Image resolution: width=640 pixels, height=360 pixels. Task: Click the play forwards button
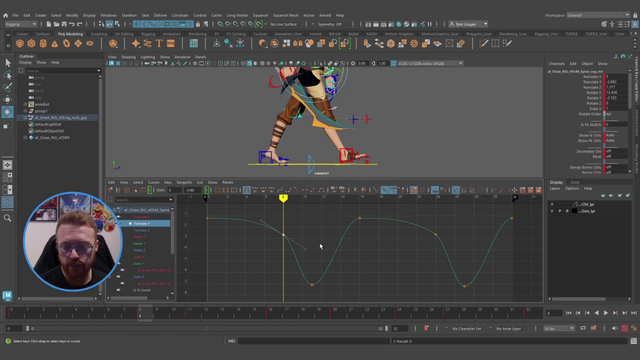pyautogui.click(x=606, y=313)
